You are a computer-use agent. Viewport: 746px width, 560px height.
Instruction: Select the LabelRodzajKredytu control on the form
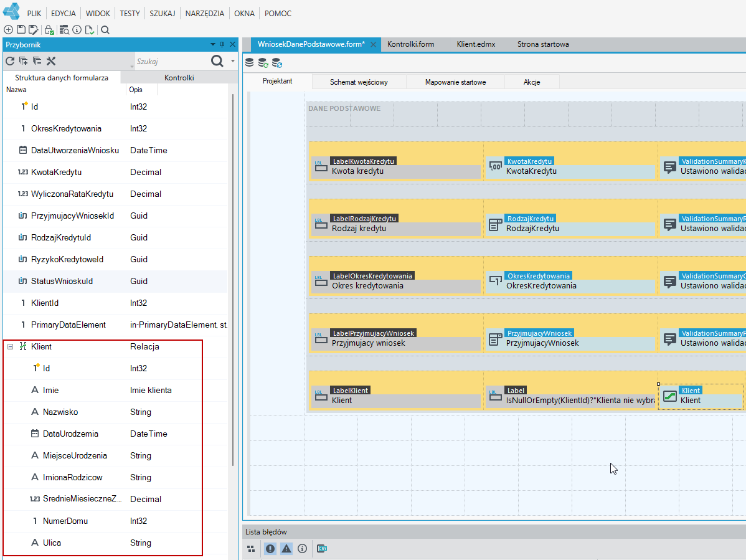coord(395,224)
